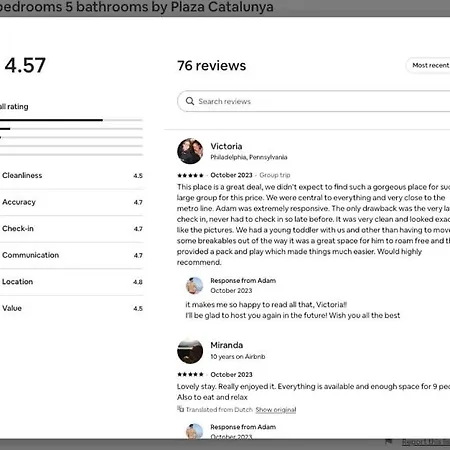Click the flag icon beside Report link
This screenshot has height=450, width=450.
pyautogui.click(x=388, y=442)
